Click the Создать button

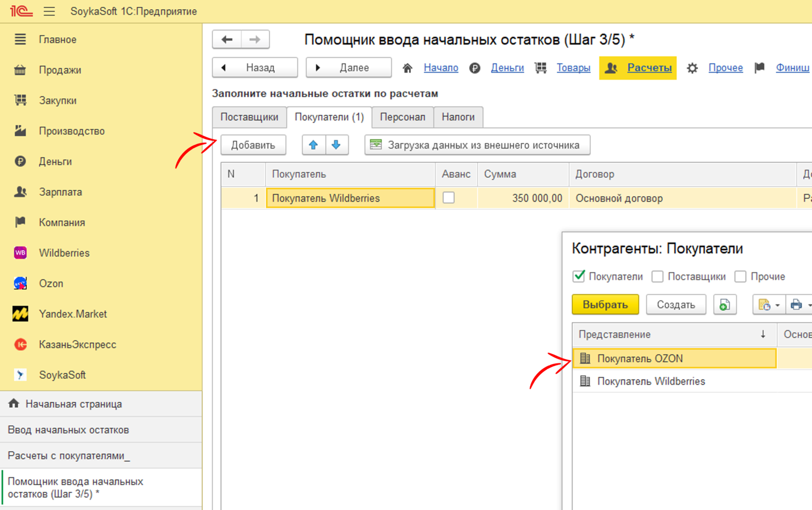point(676,305)
